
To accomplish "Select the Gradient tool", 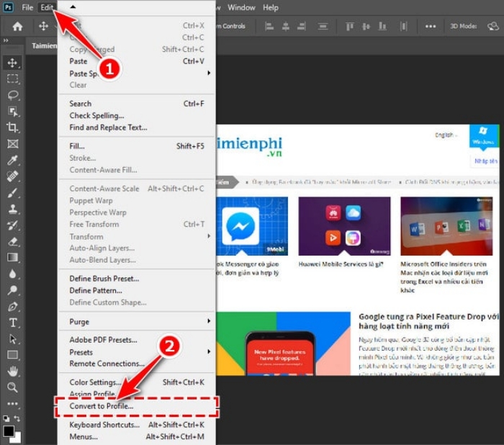I will pyautogui.click(x=12, y=258).
